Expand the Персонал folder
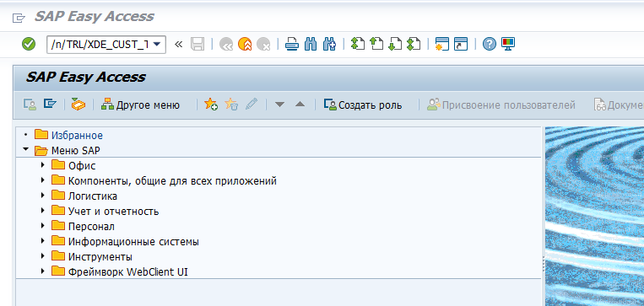 click(x=42, y=226)
